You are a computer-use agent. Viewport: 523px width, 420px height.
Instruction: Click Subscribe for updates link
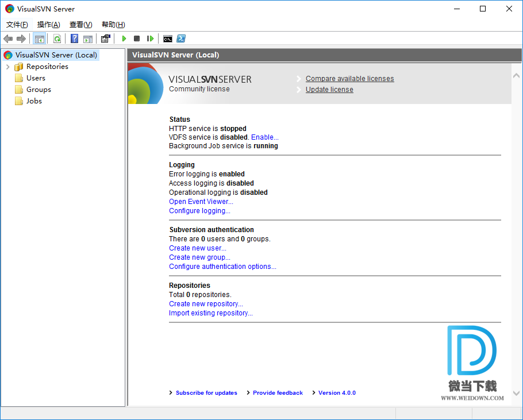pyautogui.click(x=206, y=393)
